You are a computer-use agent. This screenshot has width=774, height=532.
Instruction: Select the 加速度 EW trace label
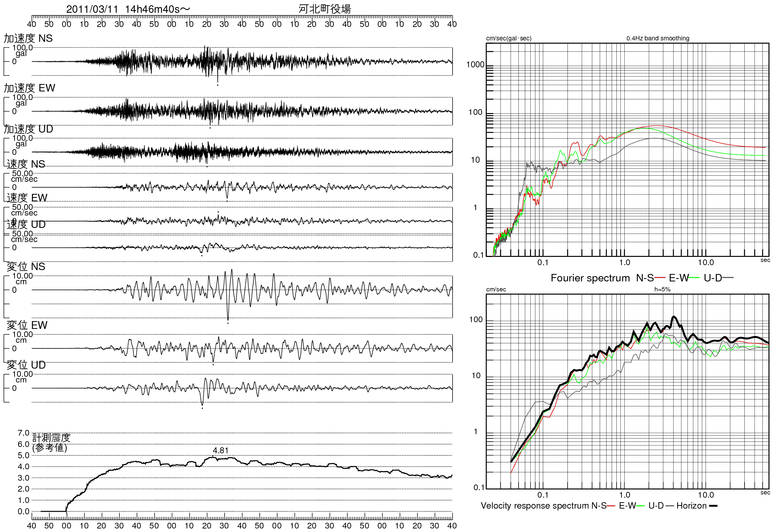click(x=30, y=88)
